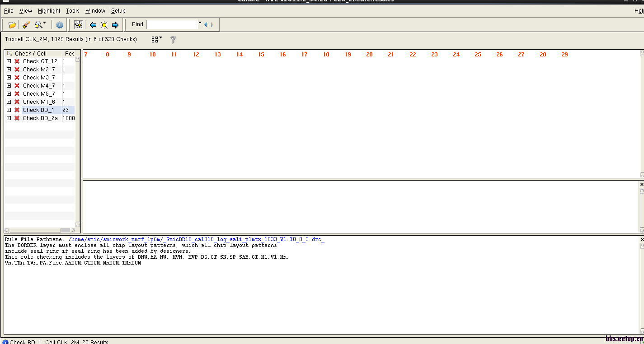Click the 23 result count for BD_1
Viewport: 644px width, 344px height.
coord(66,110)
